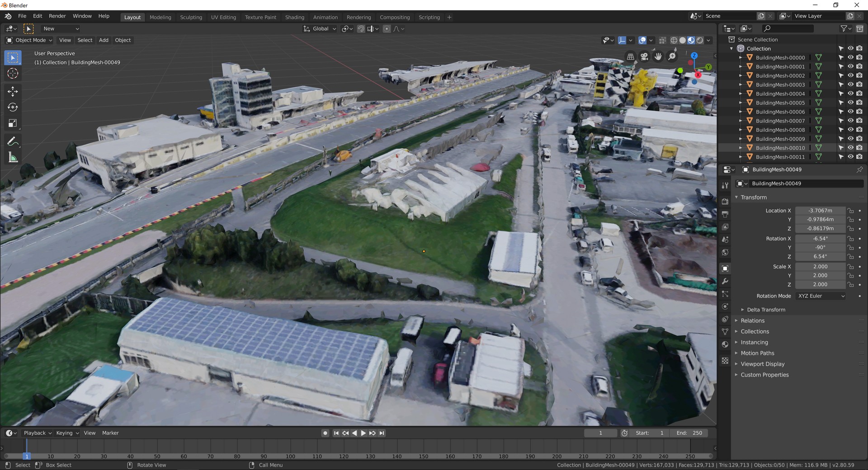The width and height of the screenshot is (868, 470).
Task: Activate the Annotate tool
Action: (13, 141)
